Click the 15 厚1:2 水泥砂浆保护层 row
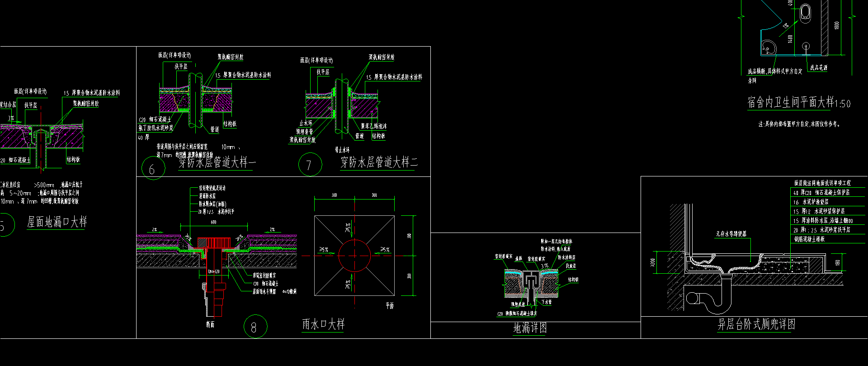This screenshot has width=868, height=366. pos(819,211)
